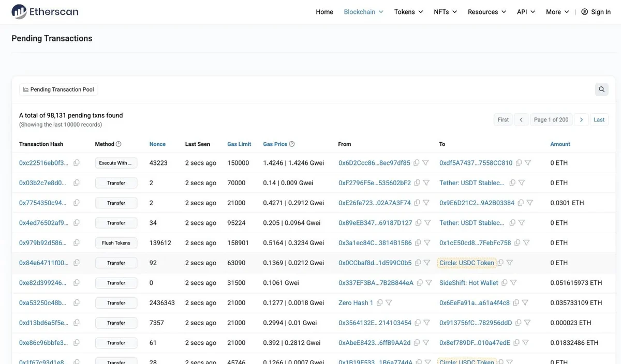Copy To address 0xdf5A7437…7558CC810

click(519, 163)
